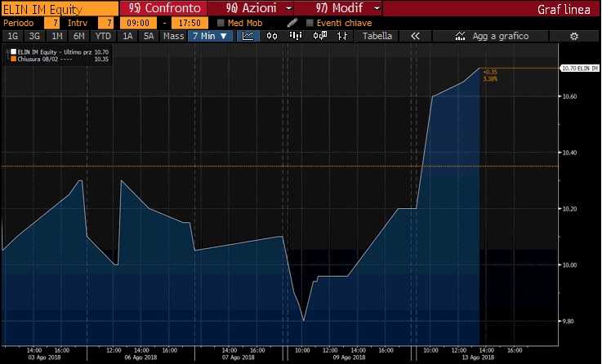Select the 1M range tab

point(57,36)
